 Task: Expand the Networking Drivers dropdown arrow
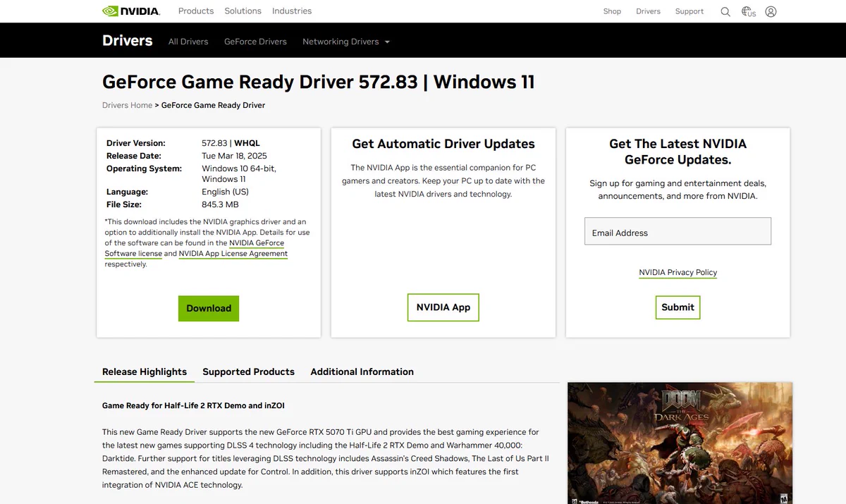point(386,42)
